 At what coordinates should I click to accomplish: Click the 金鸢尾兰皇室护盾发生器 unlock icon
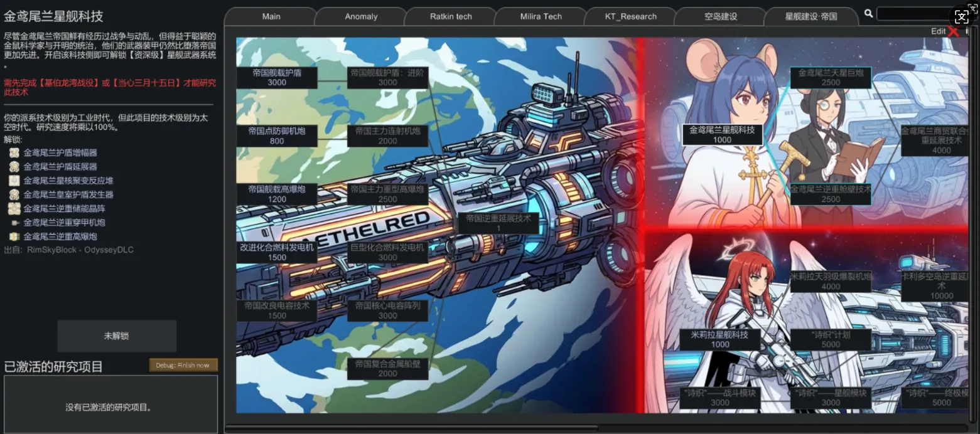14,194
